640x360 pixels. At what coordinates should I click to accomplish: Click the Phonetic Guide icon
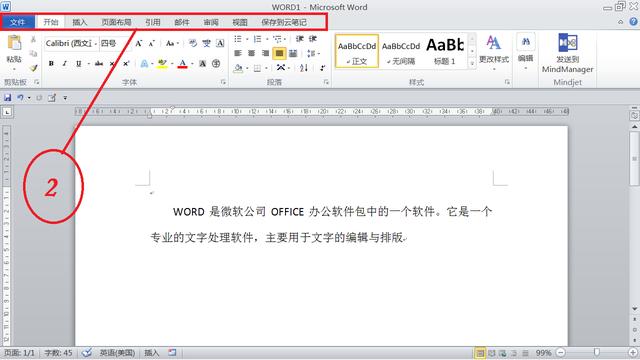click(x=207, y=43)
